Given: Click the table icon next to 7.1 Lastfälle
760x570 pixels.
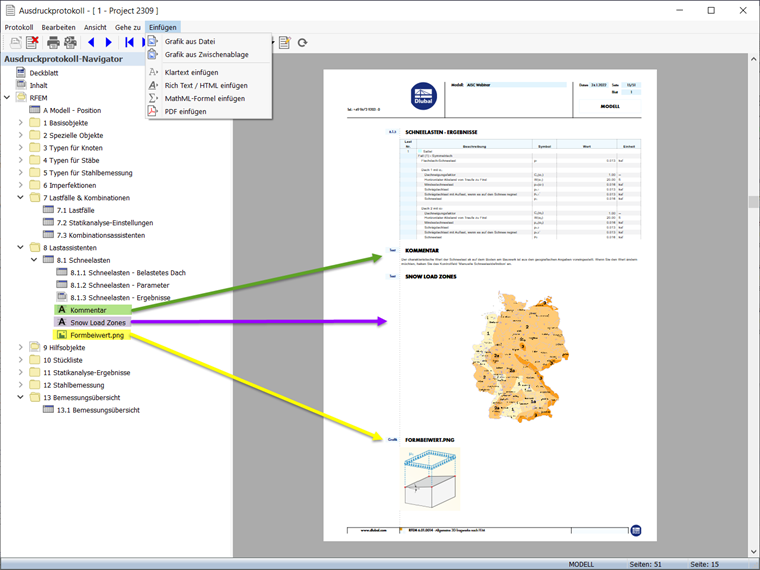Looking at the screenshot, I should (48, 210).
